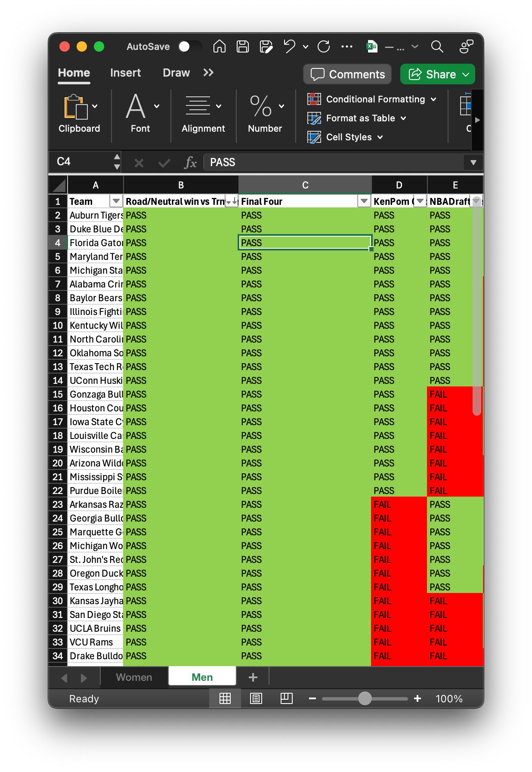Switch to the Home ribbon tab
This screenshot has height=772, width=532.
[74, 73]
